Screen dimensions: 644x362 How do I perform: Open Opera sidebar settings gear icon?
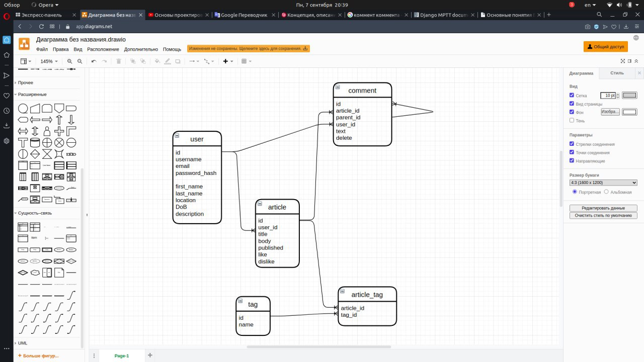pyautogui.click(x=7, y=141)
